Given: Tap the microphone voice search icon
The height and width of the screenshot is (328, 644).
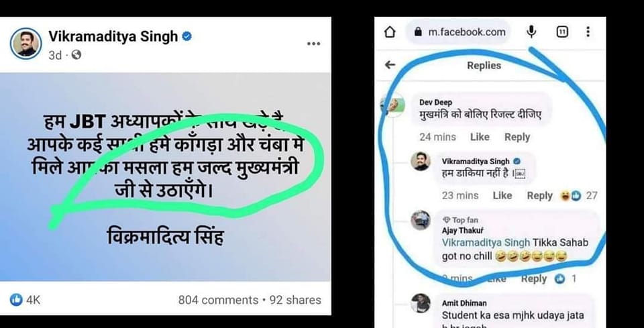Looking at the screenshot, I should click(531, 32).
